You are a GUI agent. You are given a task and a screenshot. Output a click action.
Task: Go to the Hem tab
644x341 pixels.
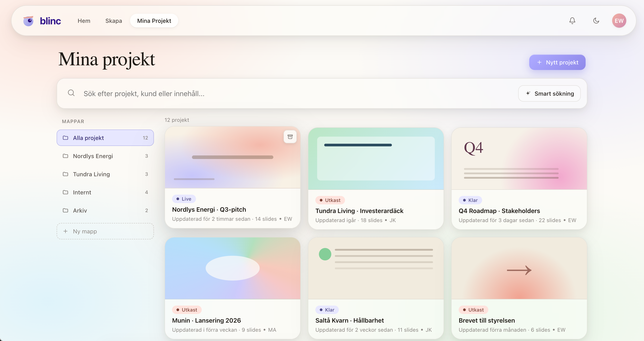[x=84, y=21]
